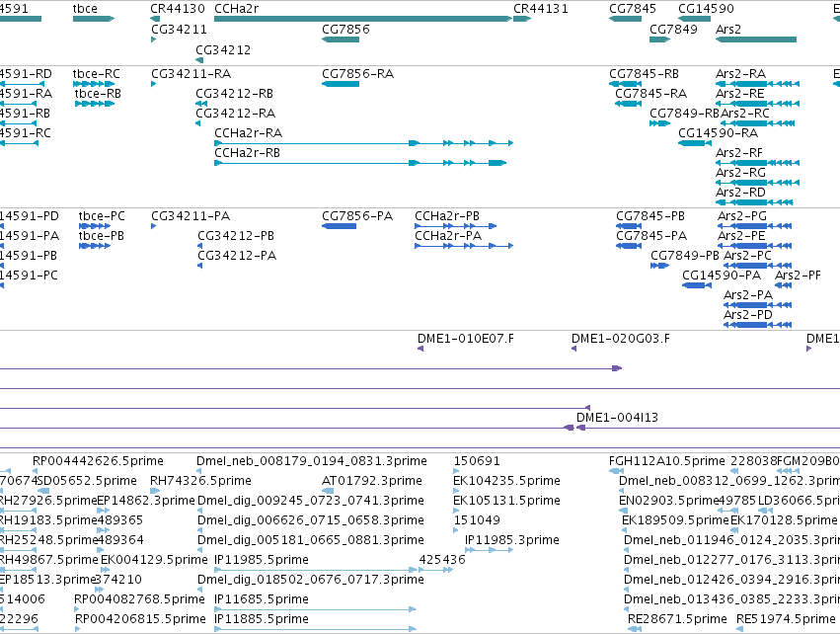Screen dimensions: 840x634
Task: Click EST IP11885.5prime
Action: tap(262, 619)
